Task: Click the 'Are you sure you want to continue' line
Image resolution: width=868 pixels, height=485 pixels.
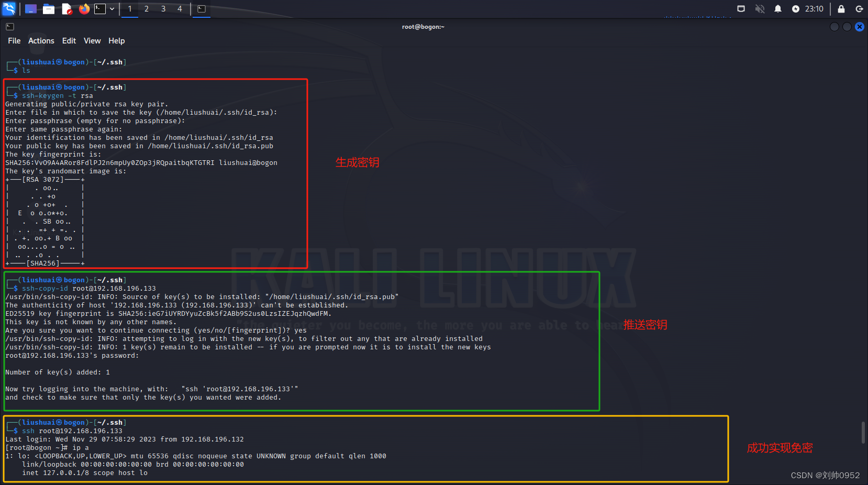Action: point(156,330)
